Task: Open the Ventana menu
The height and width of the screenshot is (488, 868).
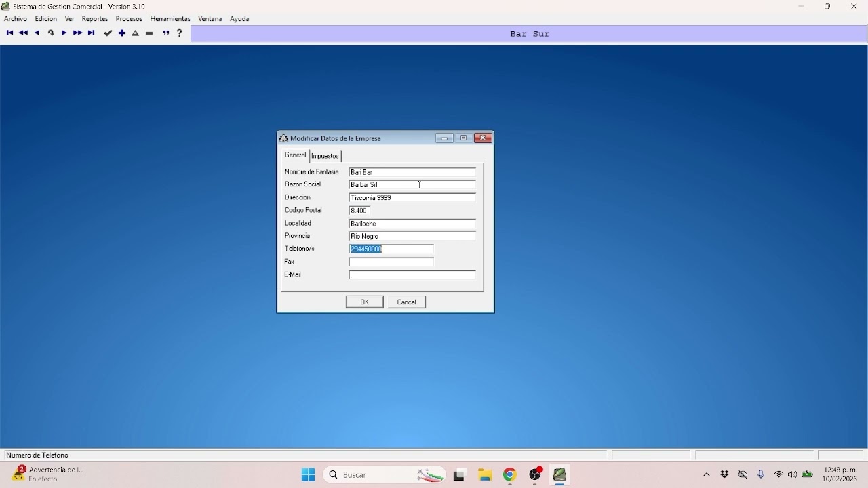Action: click(x=210, y=19)
